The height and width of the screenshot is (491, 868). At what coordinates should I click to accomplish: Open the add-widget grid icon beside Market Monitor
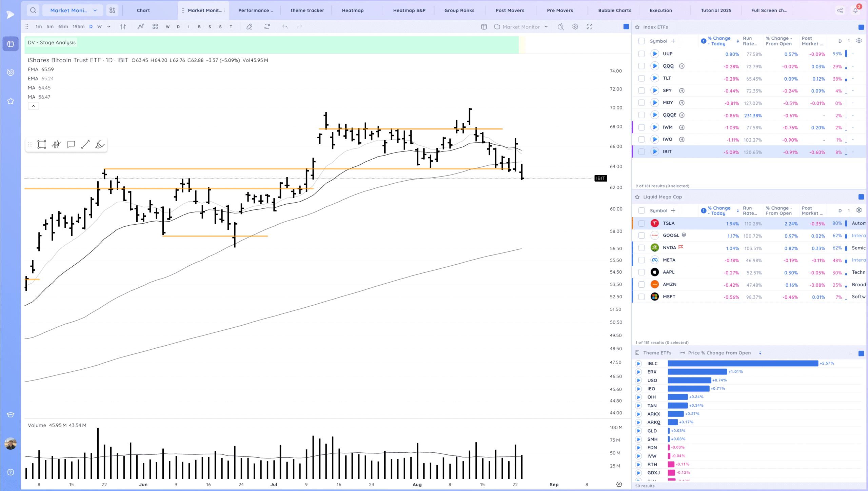click(112, 11)
